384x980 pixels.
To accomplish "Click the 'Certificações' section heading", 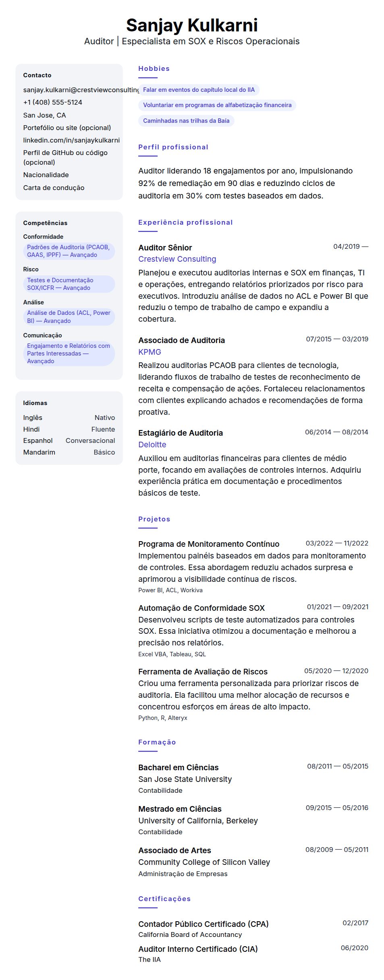I will point(164,899).
